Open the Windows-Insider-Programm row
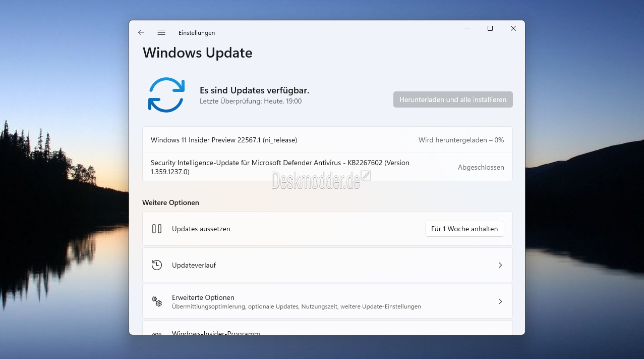The image size is (644, 359). [x=327, y=328]
